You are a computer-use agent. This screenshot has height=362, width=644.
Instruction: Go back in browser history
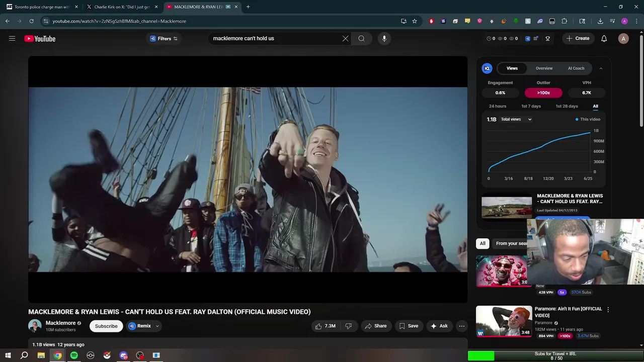(x=8, y=21)
